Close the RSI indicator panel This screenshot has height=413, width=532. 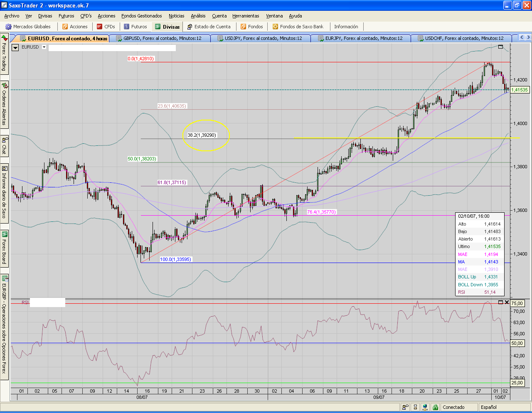tap(507, 302)
